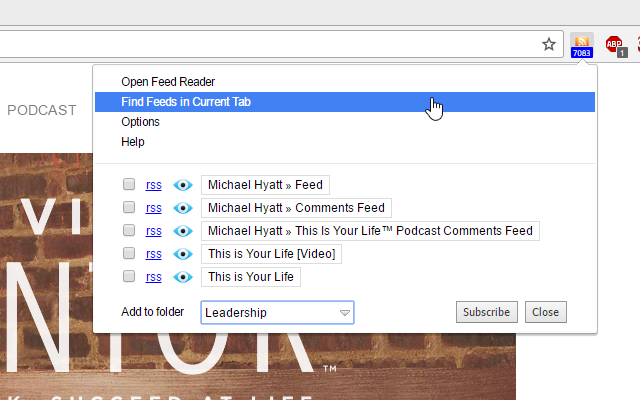Viewport: 640px width, 400px height.
Task: Bookmark this page with the star icon
Action: point(549,44)
